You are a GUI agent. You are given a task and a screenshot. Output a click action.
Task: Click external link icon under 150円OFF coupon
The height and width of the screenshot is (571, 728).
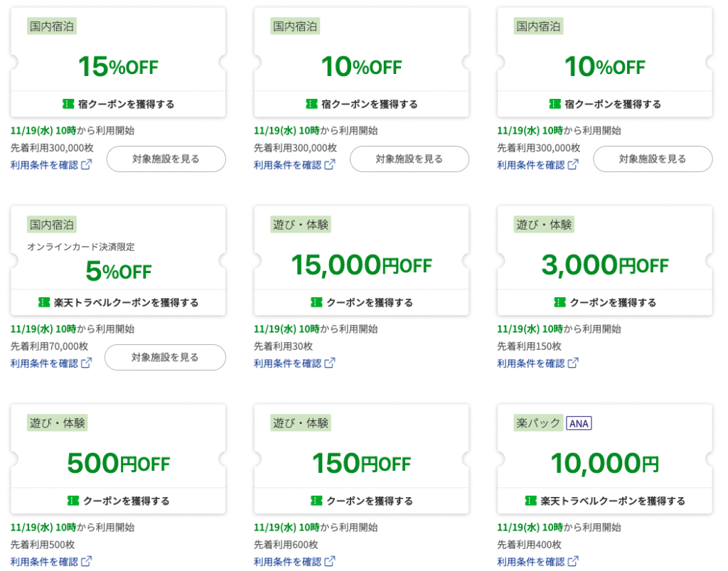(x=330, y=562)
